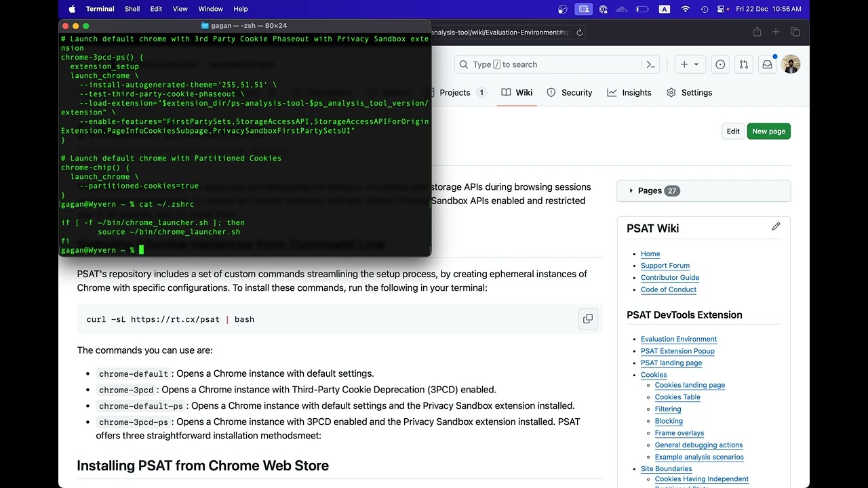Open the Terminal app menu

click(x=100, y=9)
